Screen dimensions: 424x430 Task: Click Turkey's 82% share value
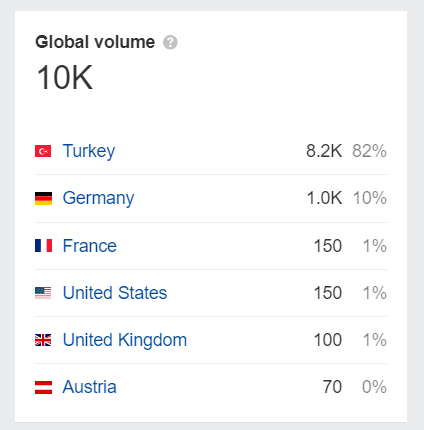pos(369,151)
